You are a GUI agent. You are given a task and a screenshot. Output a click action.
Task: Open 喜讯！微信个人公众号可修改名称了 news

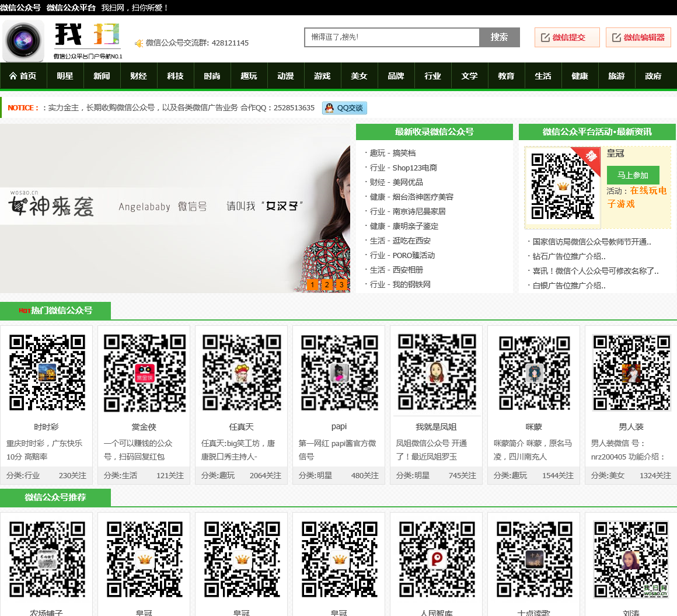[x=595, y=272]
